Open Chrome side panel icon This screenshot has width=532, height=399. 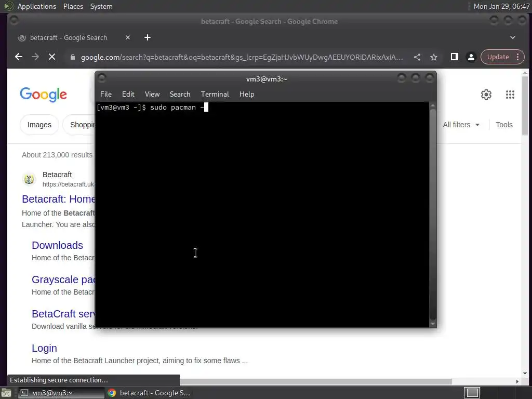[454, 57]
